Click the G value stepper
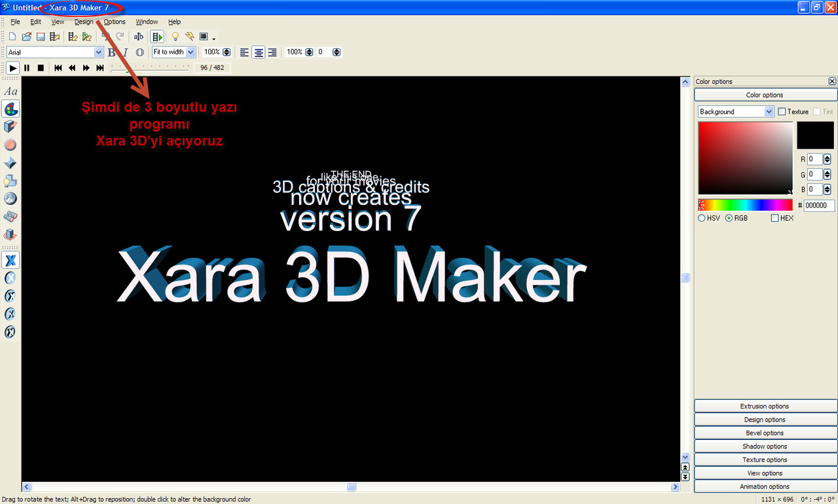Screen dimensions: 838x504 827,174
